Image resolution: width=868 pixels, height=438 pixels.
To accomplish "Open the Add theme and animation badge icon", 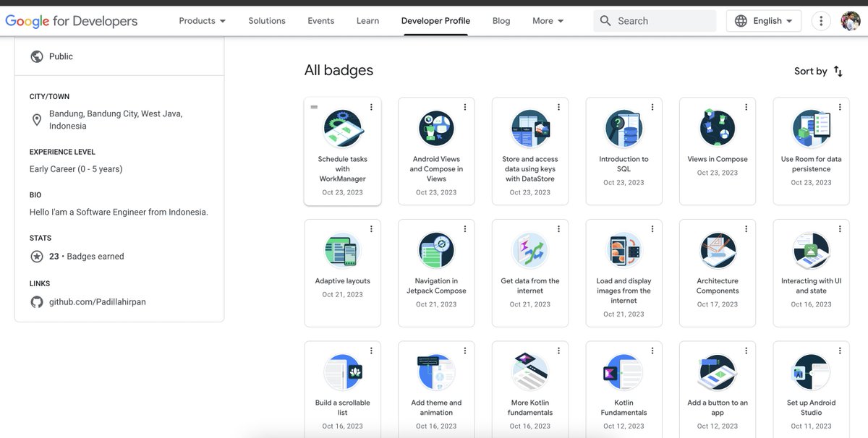I will 436,373.
